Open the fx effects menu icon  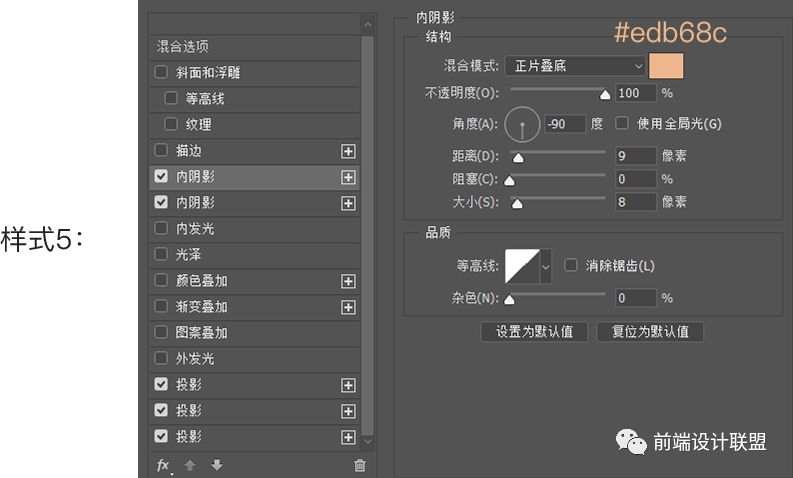163,465
